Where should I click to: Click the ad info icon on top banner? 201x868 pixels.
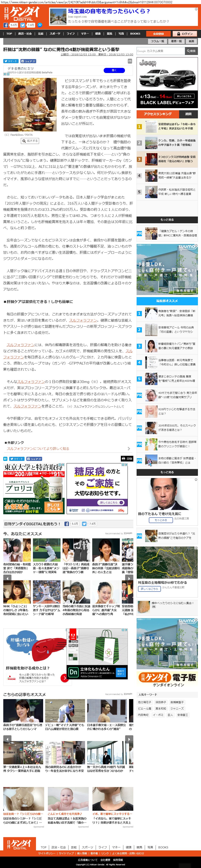pyautogui.click(x=196, y=9)
